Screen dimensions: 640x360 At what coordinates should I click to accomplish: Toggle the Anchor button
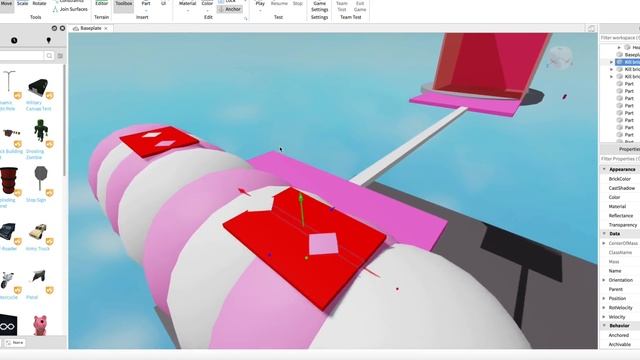230,9
